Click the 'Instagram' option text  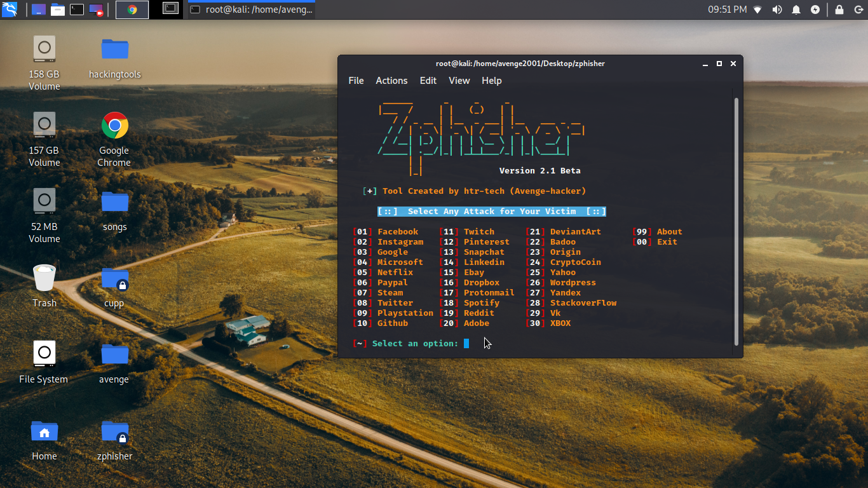tap(400, 242)
